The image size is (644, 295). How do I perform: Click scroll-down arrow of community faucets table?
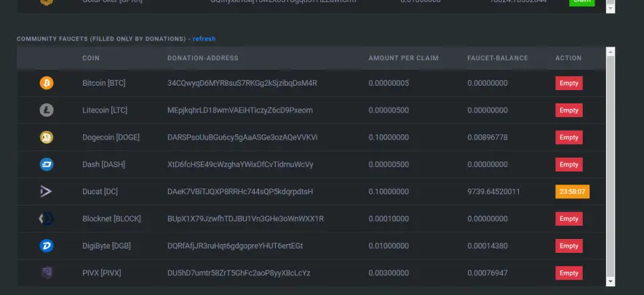[x=611, y=282]
